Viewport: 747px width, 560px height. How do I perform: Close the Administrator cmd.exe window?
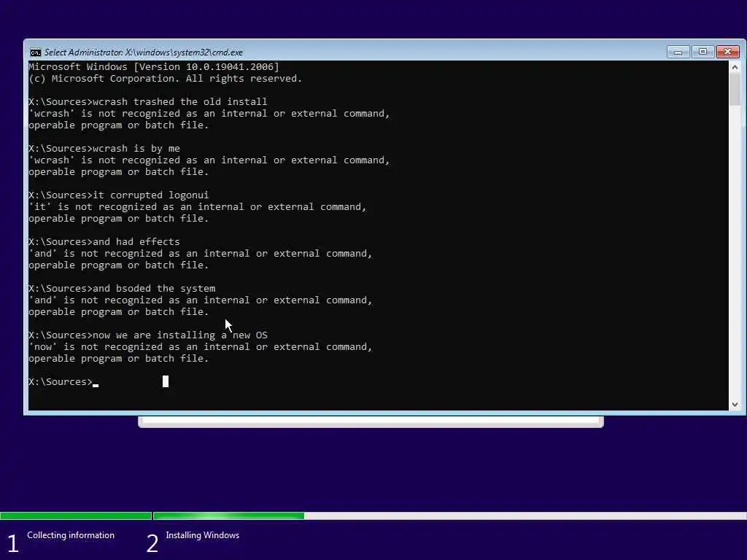727,52
